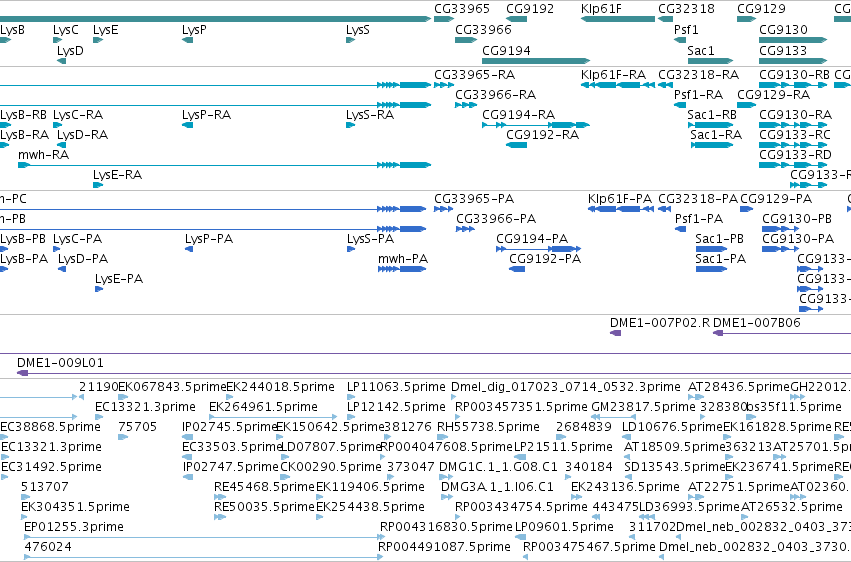Select the CG9194-RA transcript label
Screen dimensions: 851x562
[518, 115]
